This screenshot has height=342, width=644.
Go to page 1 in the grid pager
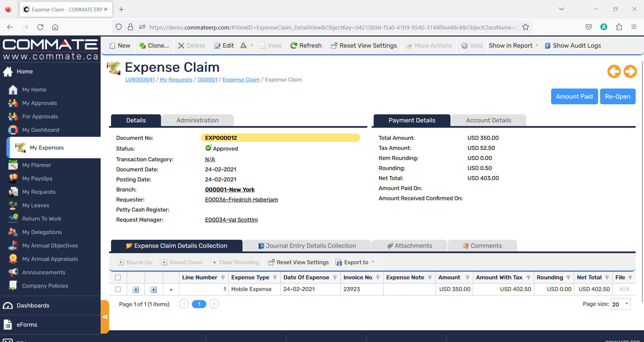[x=199, y=304]
